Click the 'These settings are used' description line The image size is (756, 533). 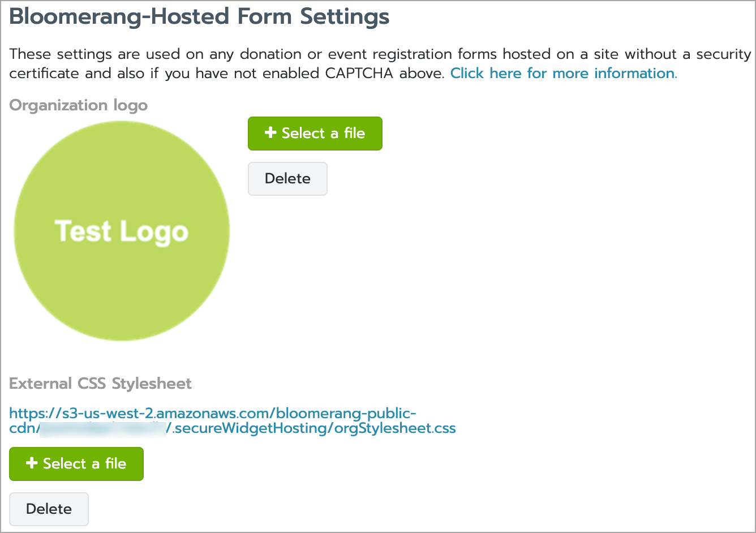102,54
